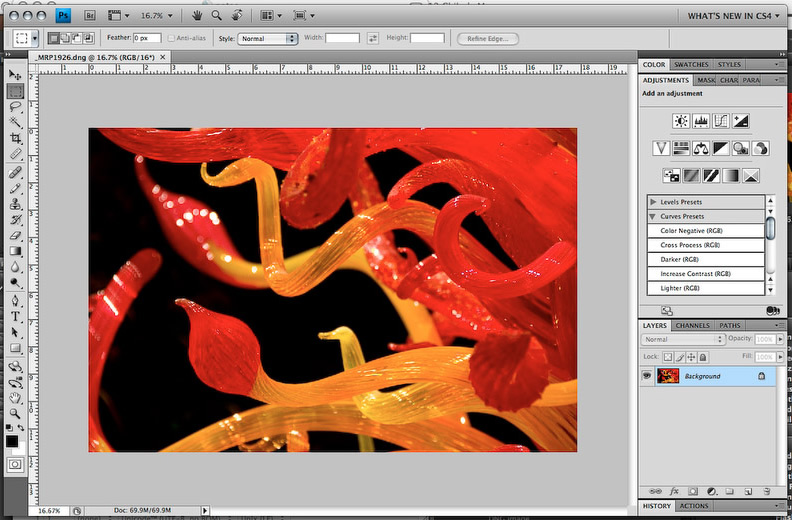Screen dimensions: 792x520
Task: Select the Brush tool
Action: click(x=15, y=188)
